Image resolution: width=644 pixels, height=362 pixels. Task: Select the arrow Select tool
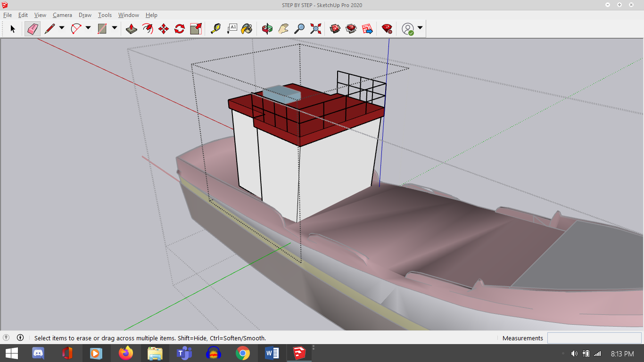[13, 29]
